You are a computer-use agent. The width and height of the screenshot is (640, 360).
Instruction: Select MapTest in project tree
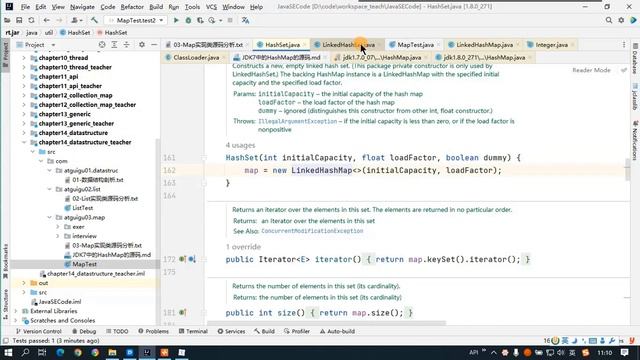click(x=84, y=264)
